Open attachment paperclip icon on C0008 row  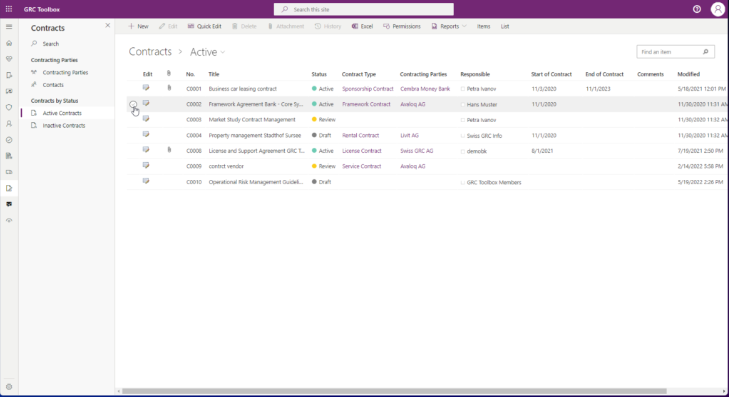tap(169, 150)
